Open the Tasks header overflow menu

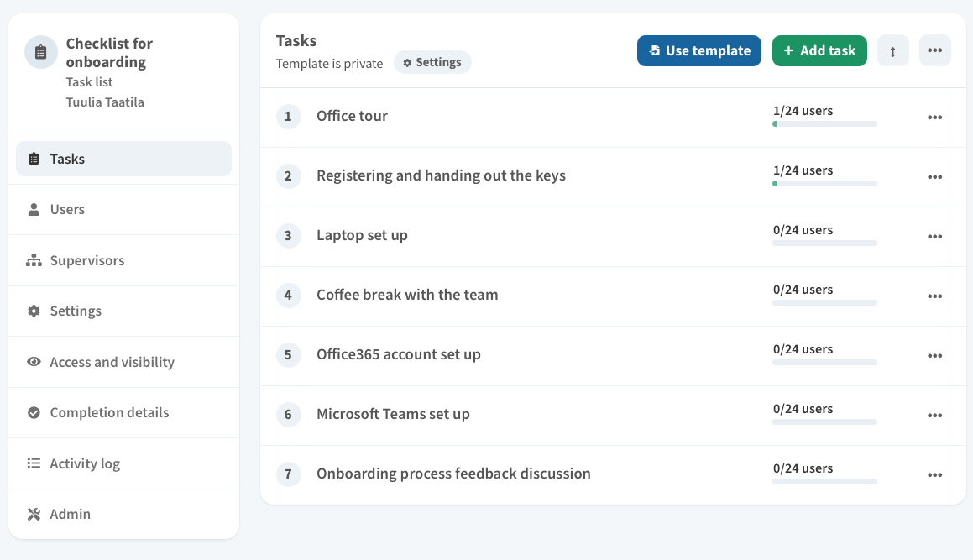click(935, 50)
